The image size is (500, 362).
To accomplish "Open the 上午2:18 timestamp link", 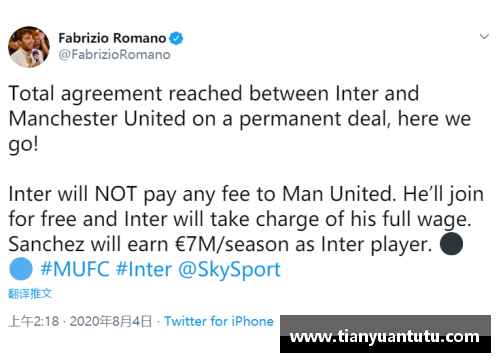I will (x=34, y=321).
